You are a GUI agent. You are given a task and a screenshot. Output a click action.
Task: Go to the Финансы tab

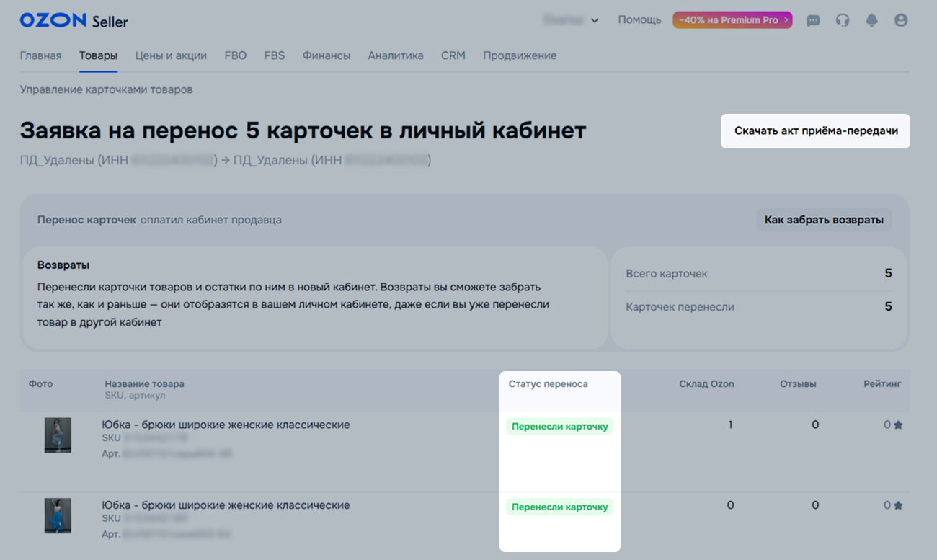pyautogui.click(x=327, y=55)
